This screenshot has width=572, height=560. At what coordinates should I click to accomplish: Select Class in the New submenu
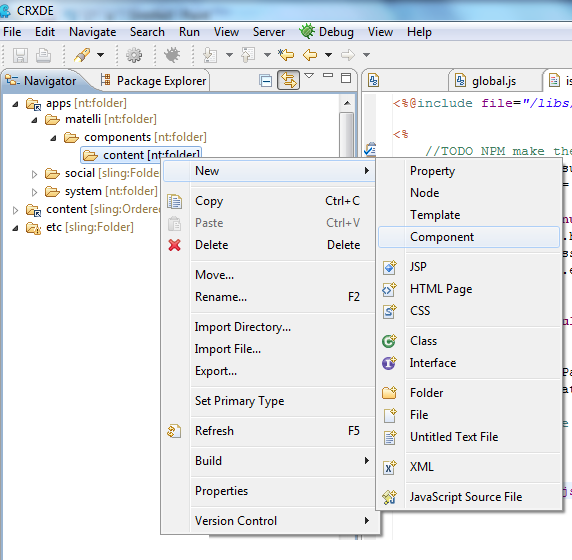click(x=469, y=341)
